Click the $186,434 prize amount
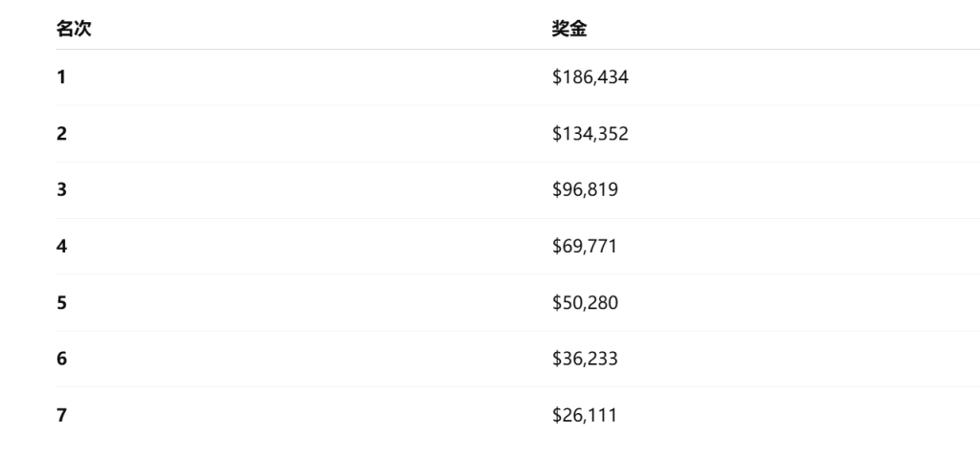 click(590, 77)
